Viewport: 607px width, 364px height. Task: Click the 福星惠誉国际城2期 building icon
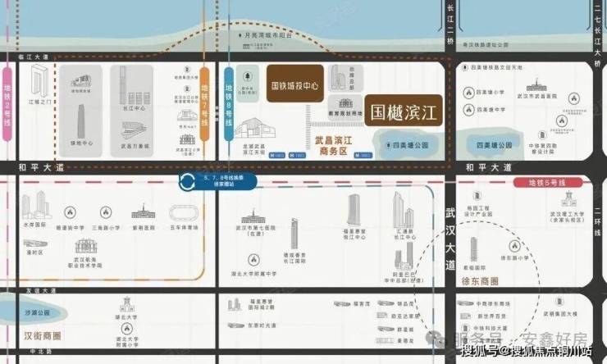pos(235,304)
